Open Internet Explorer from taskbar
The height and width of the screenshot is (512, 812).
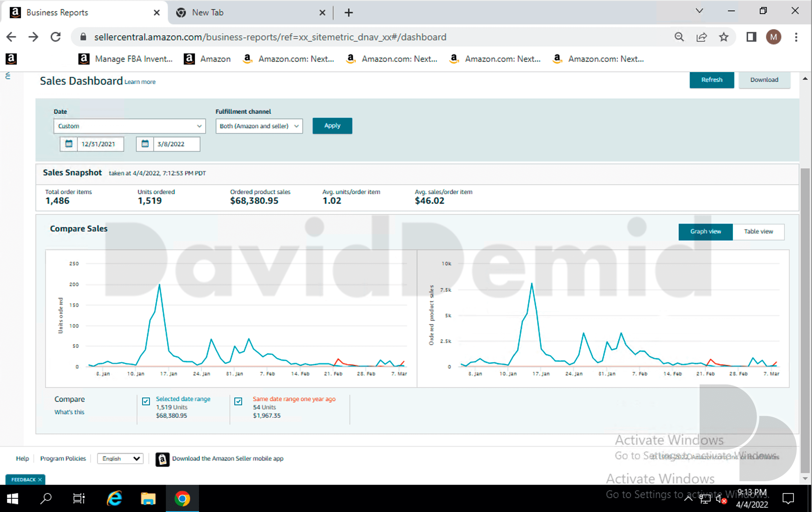tap(114, 498)
